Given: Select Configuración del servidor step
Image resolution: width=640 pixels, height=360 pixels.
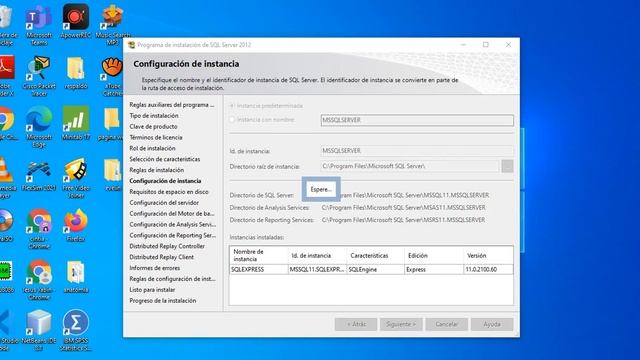Looking at the screenshot, I should click(x=164, y=202).
